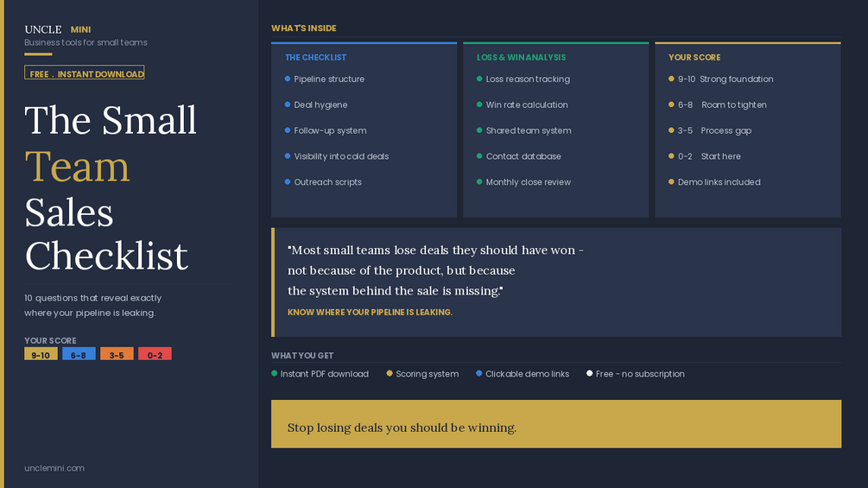Click the Monthly close review item

tap(528, 182)
